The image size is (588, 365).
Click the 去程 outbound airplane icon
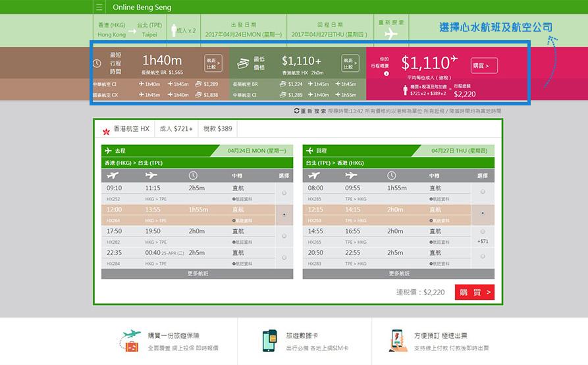pos(109,150)
